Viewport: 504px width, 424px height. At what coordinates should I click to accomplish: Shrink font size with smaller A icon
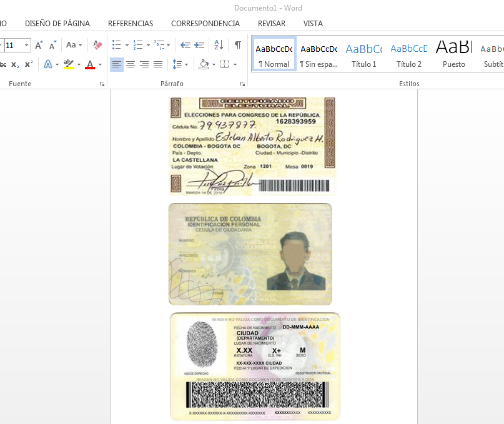[x=52, y=45]
